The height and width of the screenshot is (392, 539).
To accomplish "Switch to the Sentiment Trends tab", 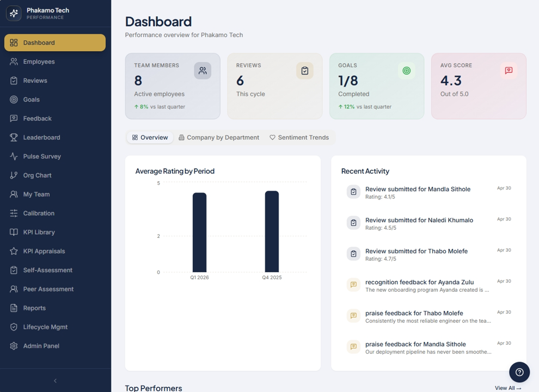I will (x=299, y=138).
